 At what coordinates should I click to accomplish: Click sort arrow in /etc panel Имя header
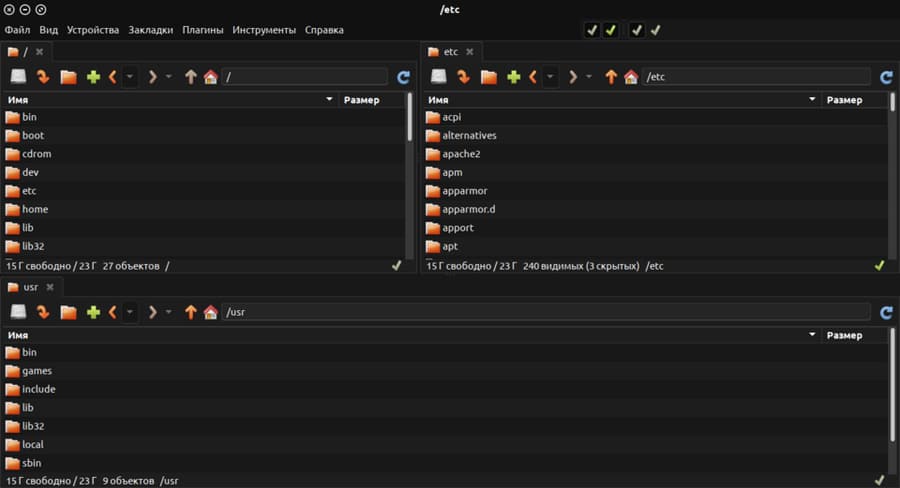812,99
